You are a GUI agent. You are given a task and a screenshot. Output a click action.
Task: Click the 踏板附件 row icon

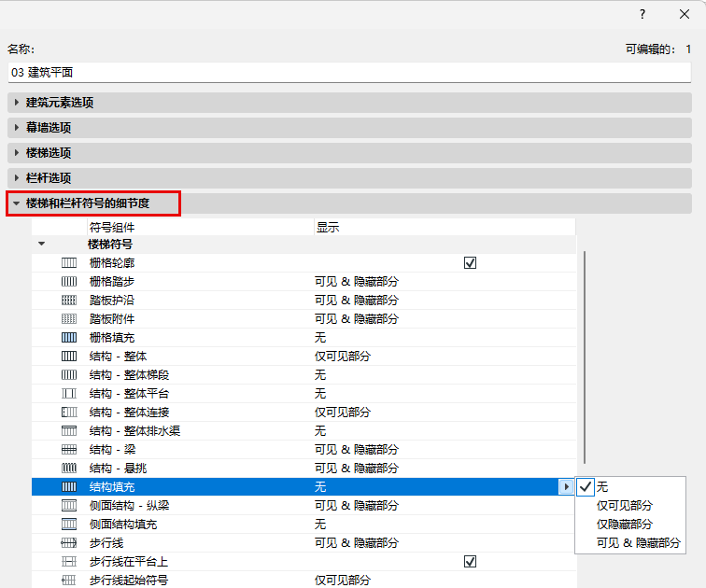click(69, 319)
